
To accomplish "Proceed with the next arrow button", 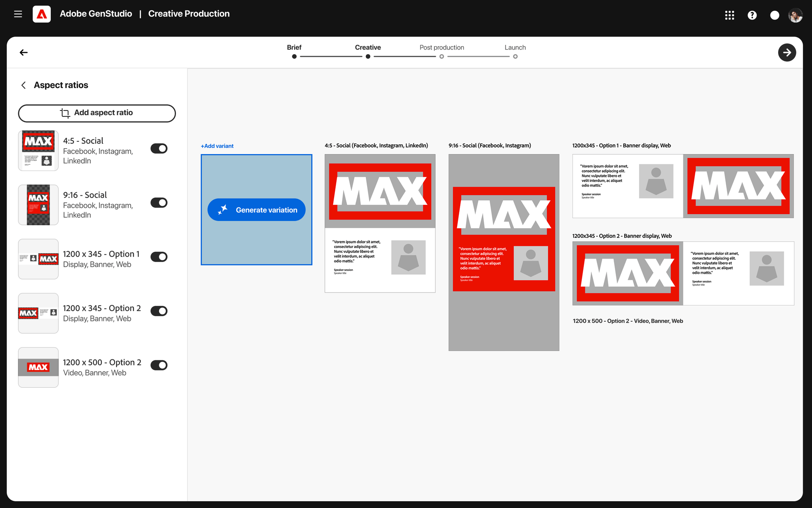I will click(x=787, y=52).
